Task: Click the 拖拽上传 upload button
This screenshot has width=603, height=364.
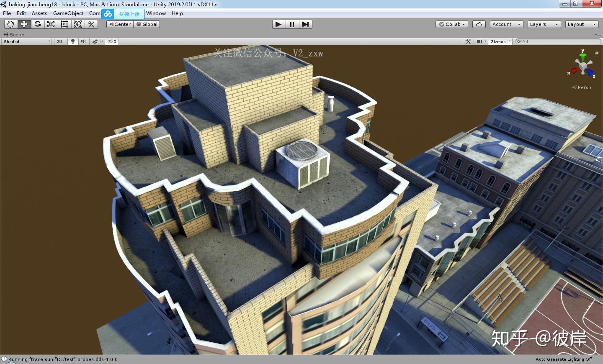Action: pos(129,14)
